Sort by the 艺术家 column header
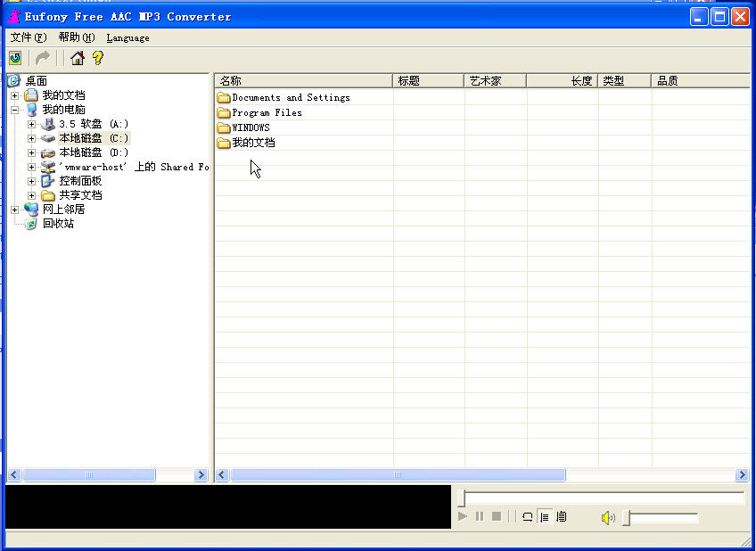Image resolution: width=756 pixels, height=551 pixels. pos(495,81)
